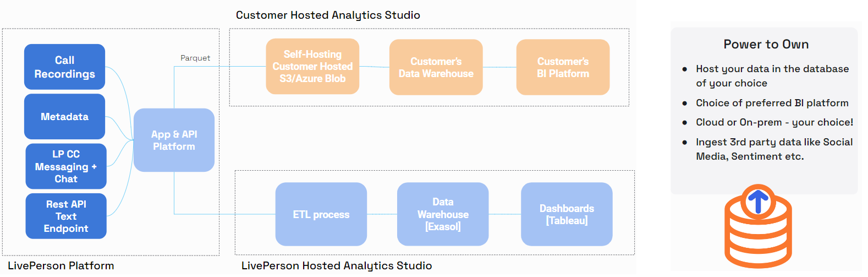Click the ETL process box

321,214
